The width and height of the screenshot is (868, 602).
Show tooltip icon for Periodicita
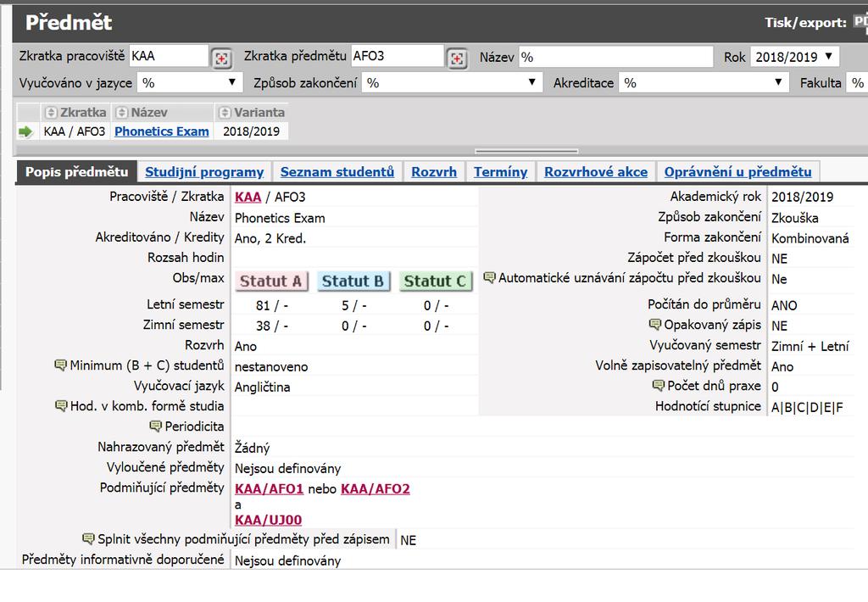[156, 426]
